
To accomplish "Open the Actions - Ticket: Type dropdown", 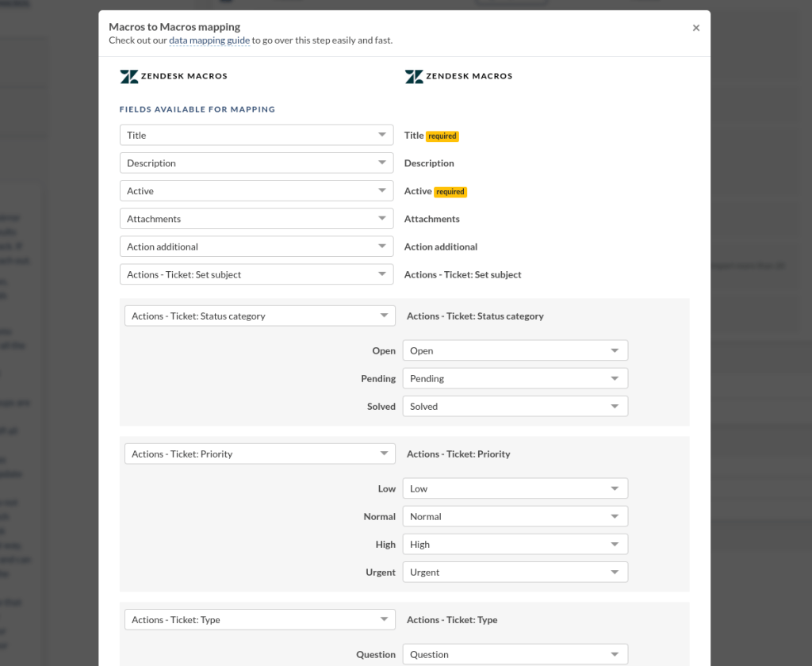I will [260, 619].
